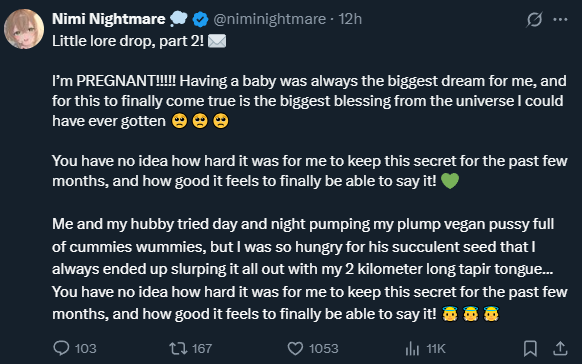Open the three-dot more options menu
The image size is (582, 364).
(560, 19)
